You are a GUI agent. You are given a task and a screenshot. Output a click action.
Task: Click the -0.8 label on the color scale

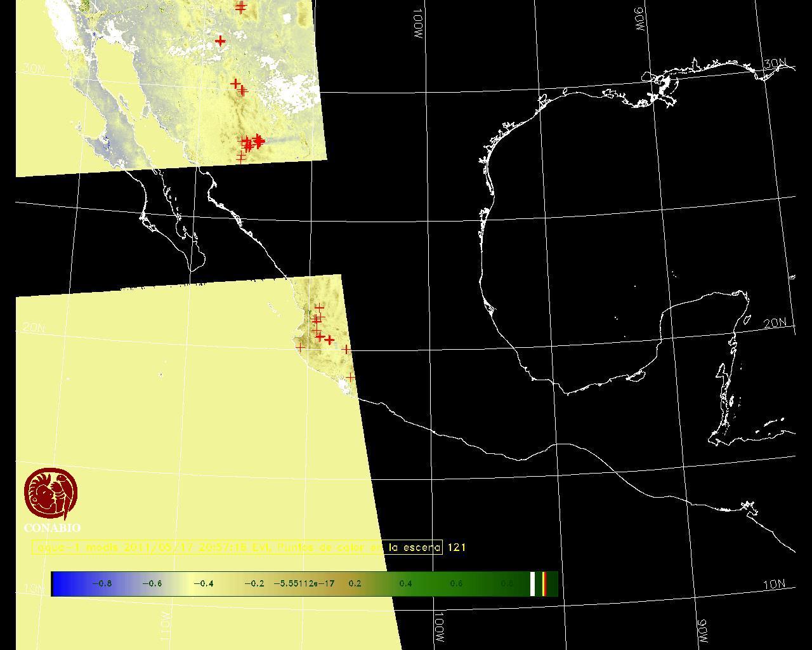[101, 583]
